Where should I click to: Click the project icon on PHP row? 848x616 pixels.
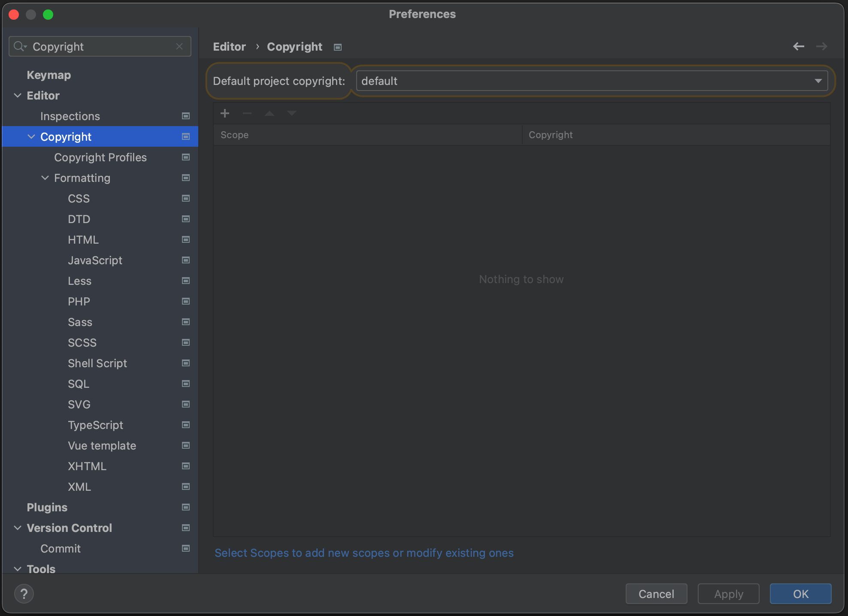186,301
